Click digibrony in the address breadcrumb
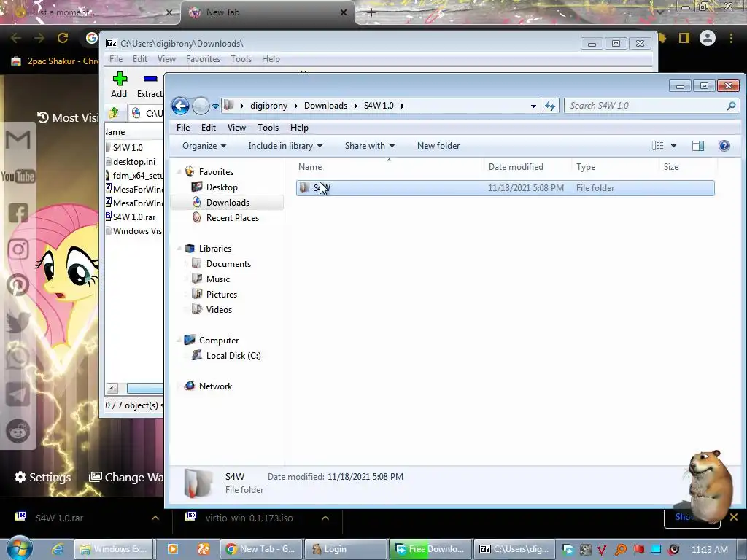Image resolution: width=747 pixels, height=560 pixels. (268, 106)
